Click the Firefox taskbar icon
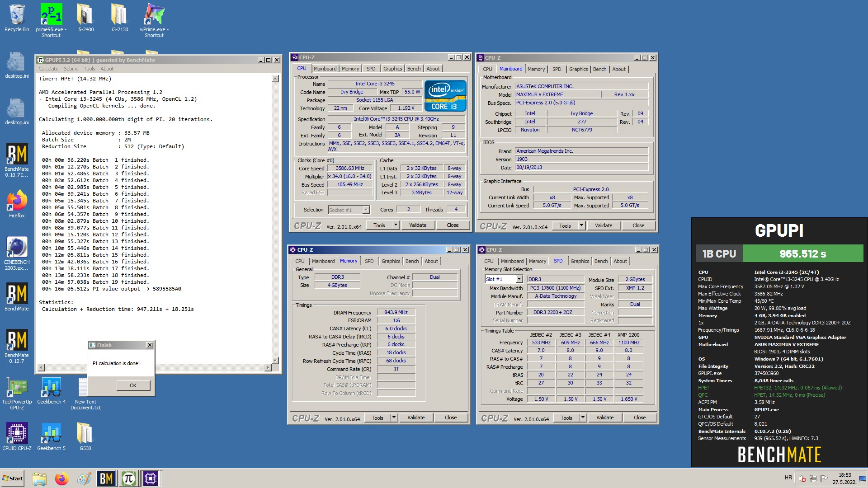The height and width of the screenshot is (488, 868). [61, 479]
